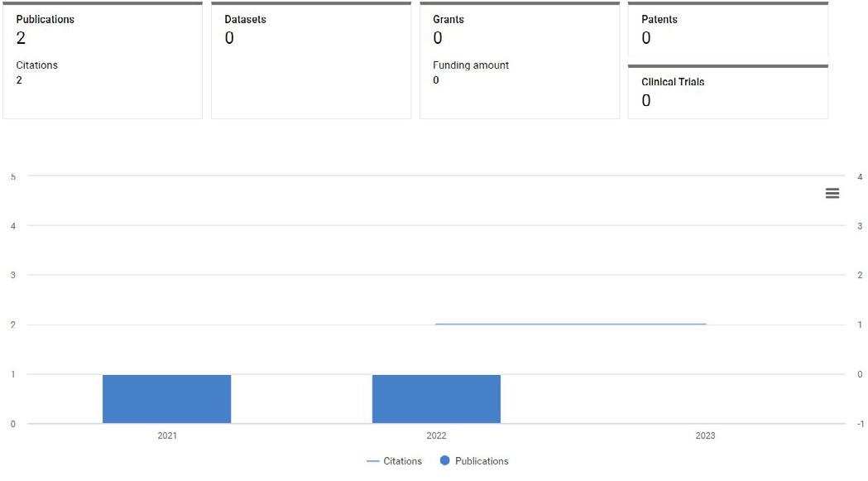Open the chart hamburger menu
The image size is (868, 481).
click(832, 193)
